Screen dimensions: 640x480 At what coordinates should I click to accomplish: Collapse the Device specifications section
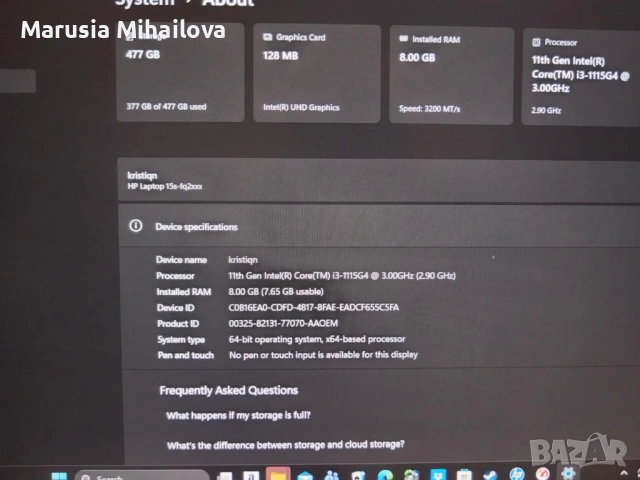point(379,226)
